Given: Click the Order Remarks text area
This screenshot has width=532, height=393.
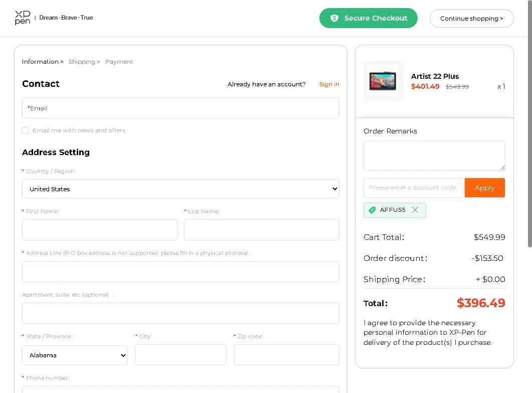Looking at the screenshot, I should click(434, 156).
